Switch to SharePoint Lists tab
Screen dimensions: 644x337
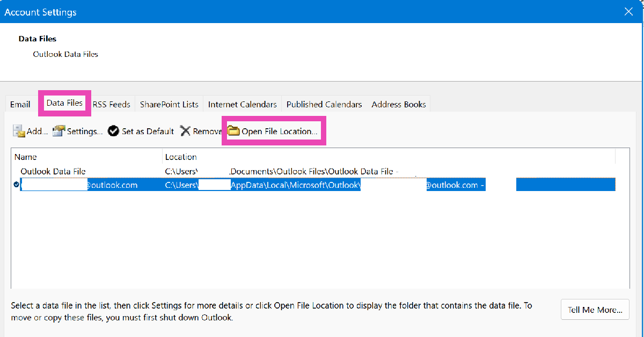point(169,104)
